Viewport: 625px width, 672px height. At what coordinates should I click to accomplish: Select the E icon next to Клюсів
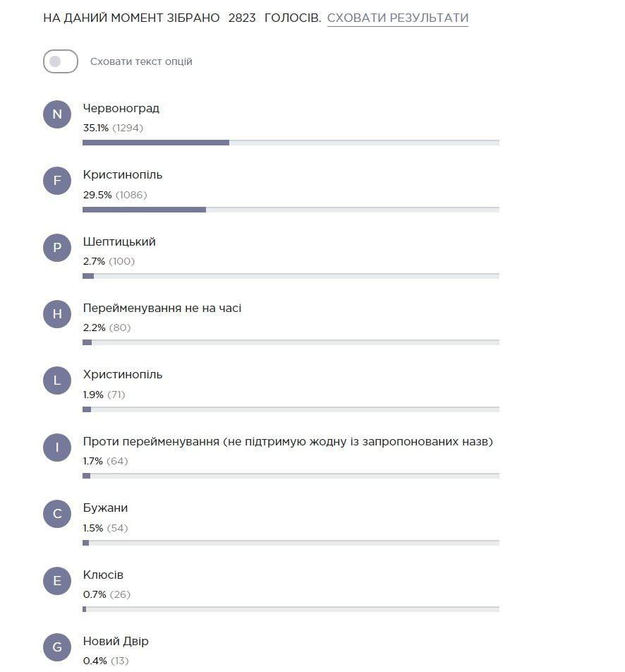57,580
